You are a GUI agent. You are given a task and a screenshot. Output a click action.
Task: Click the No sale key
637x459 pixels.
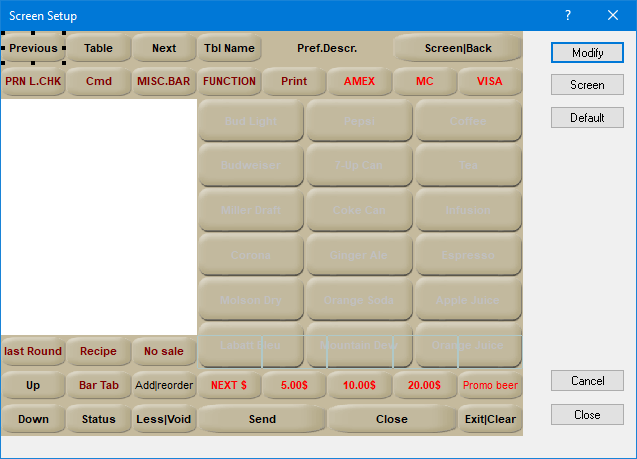[x=164, y=351]
